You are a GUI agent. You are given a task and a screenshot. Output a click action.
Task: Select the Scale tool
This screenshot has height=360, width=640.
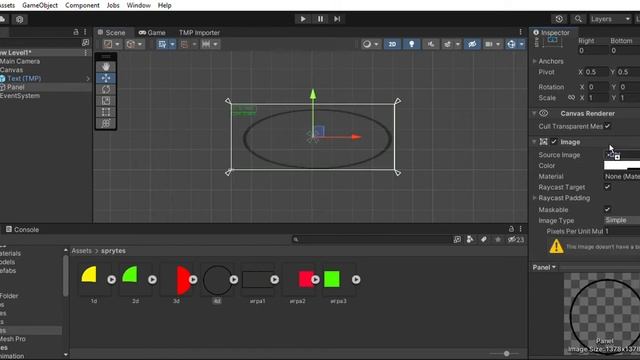(x=106, y=100)
